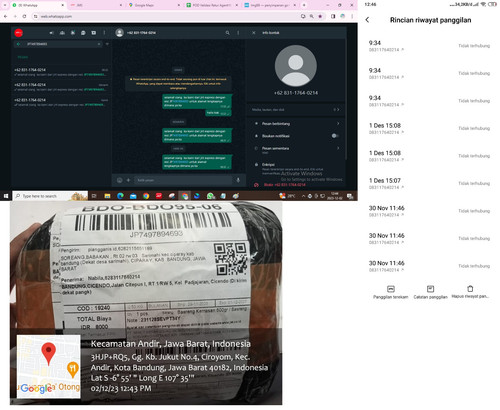Open File Explorer from the taskbar
Image resolution: width=500 pixels, height=410 pixels.
pos(107,196)
